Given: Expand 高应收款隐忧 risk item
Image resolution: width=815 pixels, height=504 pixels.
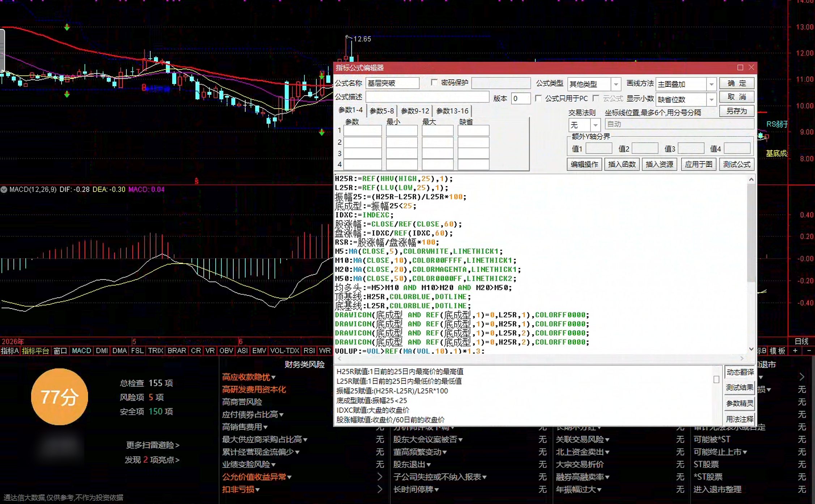Looking at the screenshot, I should pos(249,377).
